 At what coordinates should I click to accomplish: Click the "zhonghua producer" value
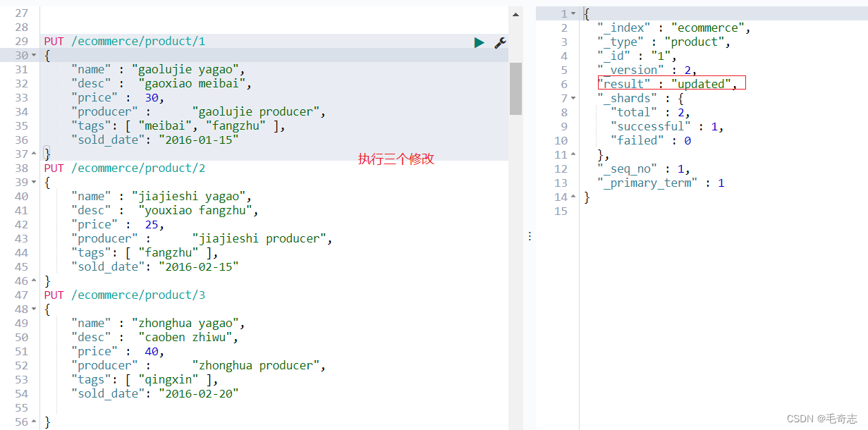(x=257, y=366)
